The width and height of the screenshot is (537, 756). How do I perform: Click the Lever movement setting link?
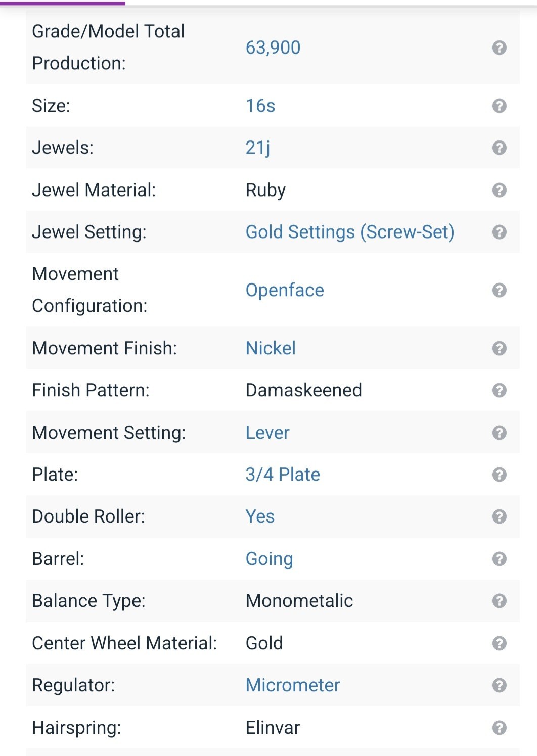click(267, 433)
